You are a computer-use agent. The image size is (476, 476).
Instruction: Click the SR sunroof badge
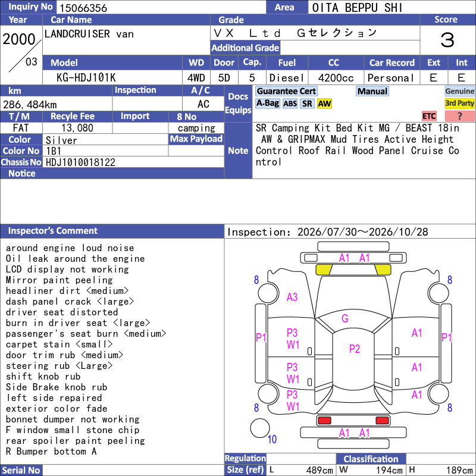[x=307, y=104]
